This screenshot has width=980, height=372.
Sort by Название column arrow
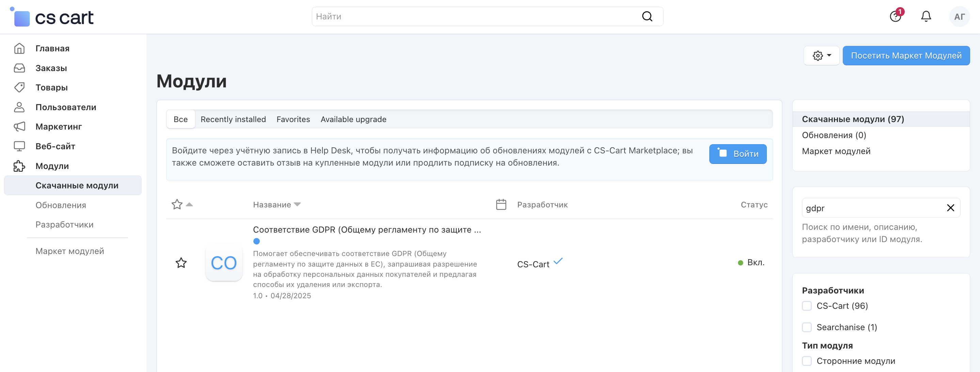(x=298, y=204)
